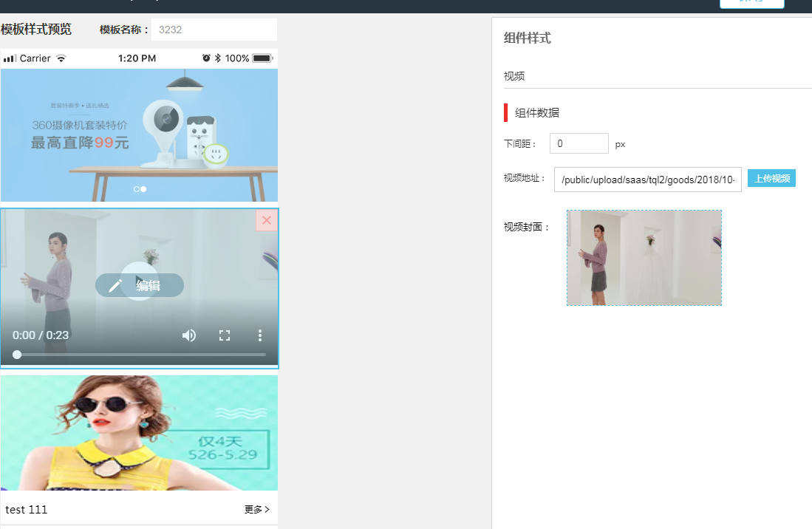Click the 视频封面 video cover thumbnail
Viewport: 812px width, 529px height.
click(644, 258)
